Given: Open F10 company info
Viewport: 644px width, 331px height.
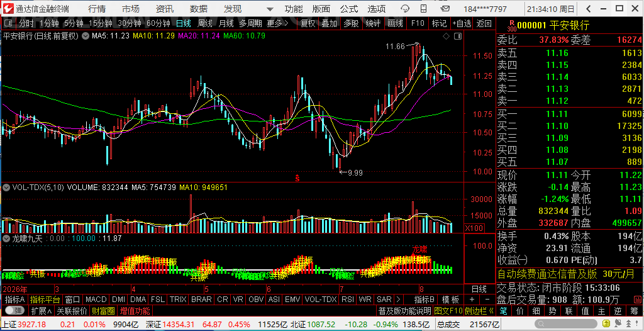Looking at the screenshot, I should [418, 23].
